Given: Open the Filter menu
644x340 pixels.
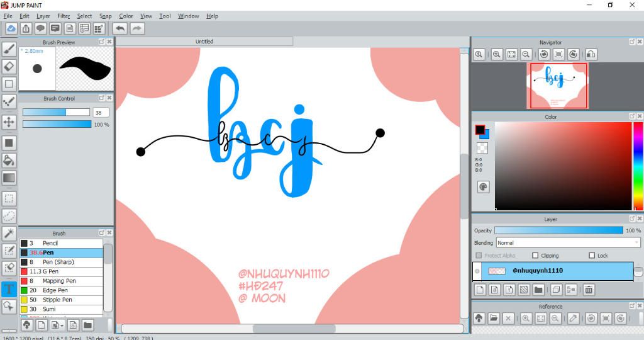Looking at the screenshot, I should click(64, 16).
